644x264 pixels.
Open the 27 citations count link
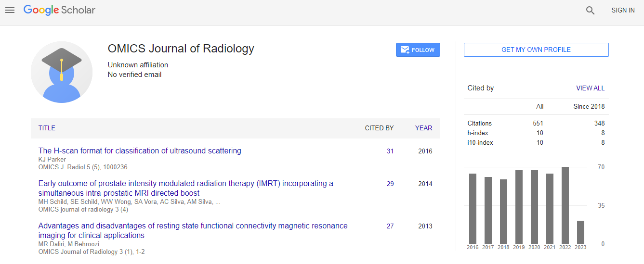pyautogui.click(x=390, y=226)
